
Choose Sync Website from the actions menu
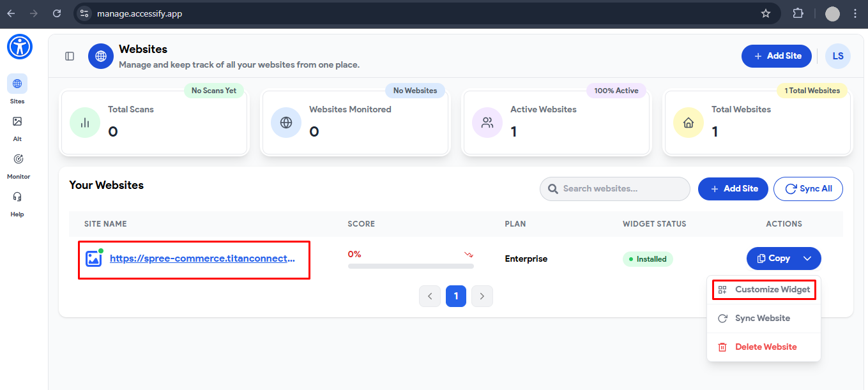coord(763,318)
